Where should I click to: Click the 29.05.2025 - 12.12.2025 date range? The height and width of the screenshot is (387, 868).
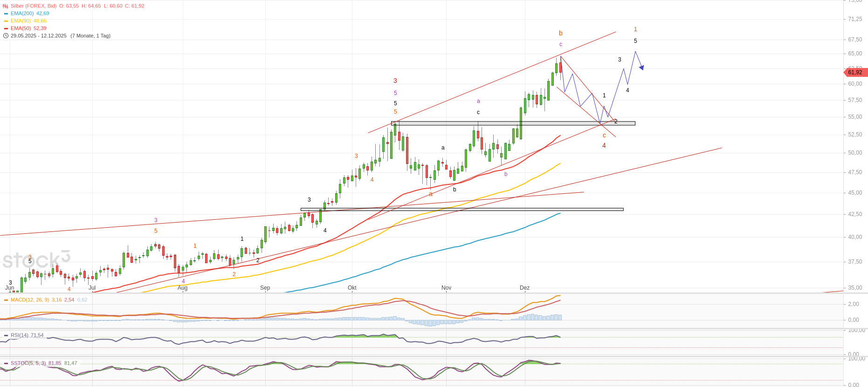pyautogui.click(x=39, y=36)
